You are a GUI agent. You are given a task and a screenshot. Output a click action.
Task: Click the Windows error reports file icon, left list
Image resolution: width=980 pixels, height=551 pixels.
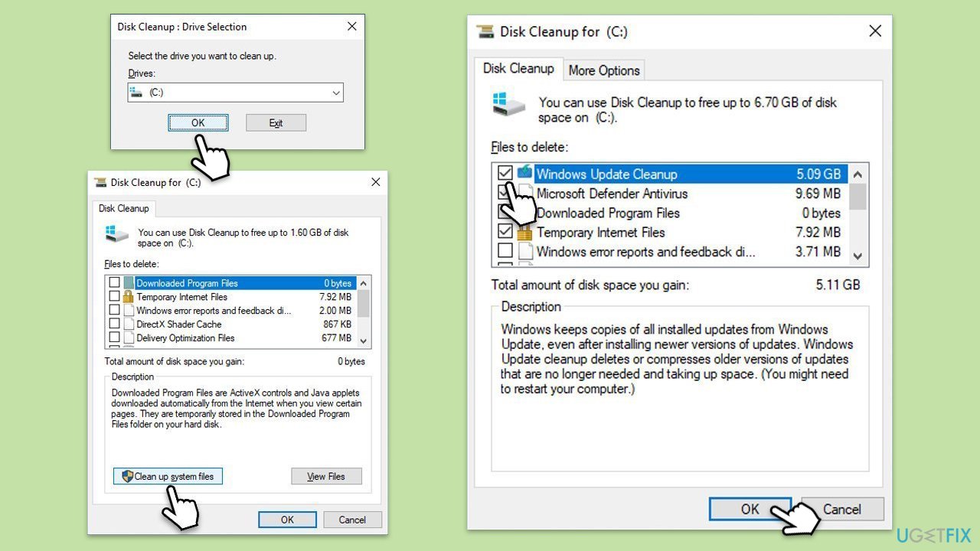coord(129,311)
